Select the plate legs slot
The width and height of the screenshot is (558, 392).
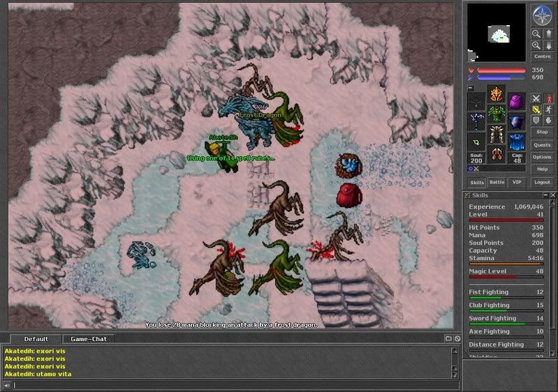click(x=497, y=135)
